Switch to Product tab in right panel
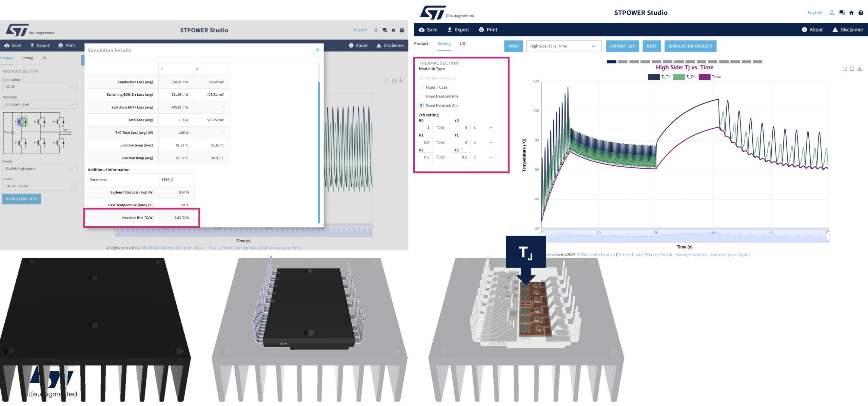Screen dimensions: 868x406 click(421, 43)
